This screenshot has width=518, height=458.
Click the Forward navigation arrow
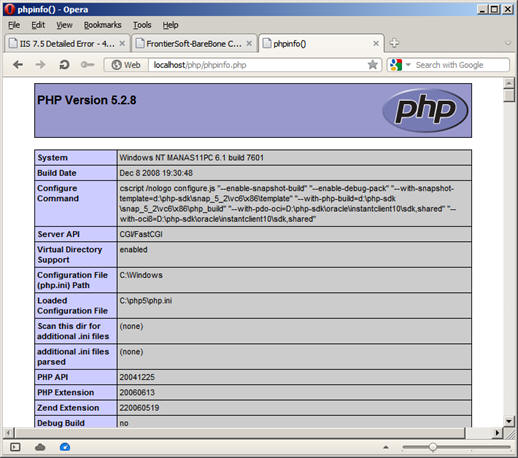(40, 64)
